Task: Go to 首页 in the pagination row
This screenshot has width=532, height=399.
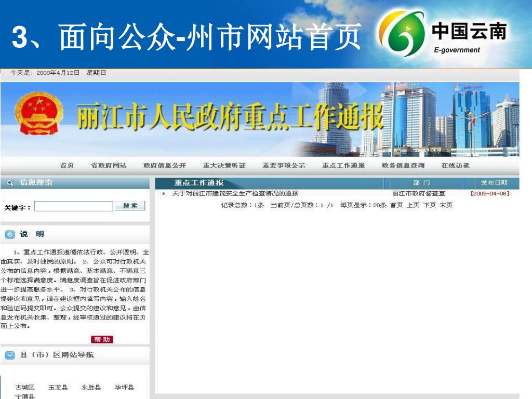Action: [x=396, y=205]
